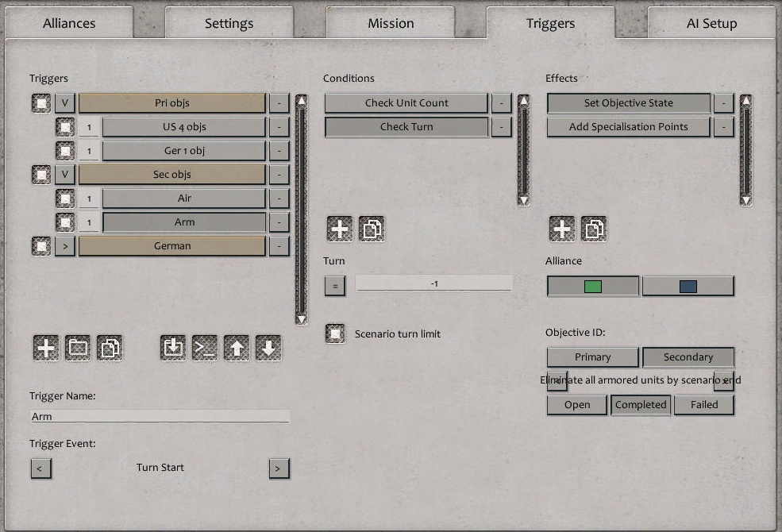This screenshot has width=782, height=532.
Task: Select the Set Objective State effect
Action: 629,103
